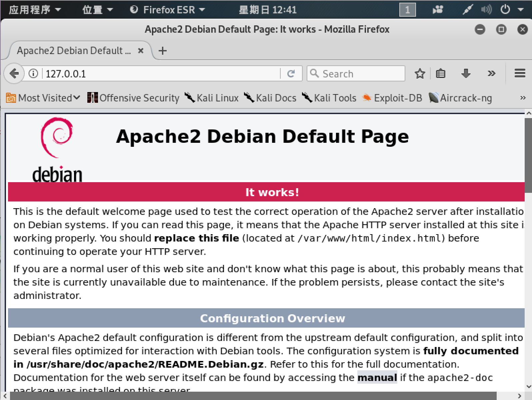The width and height of the screenshot is (532, 400).
Task: Show more bookmarks via toolbar chevron
Action: 523,98
